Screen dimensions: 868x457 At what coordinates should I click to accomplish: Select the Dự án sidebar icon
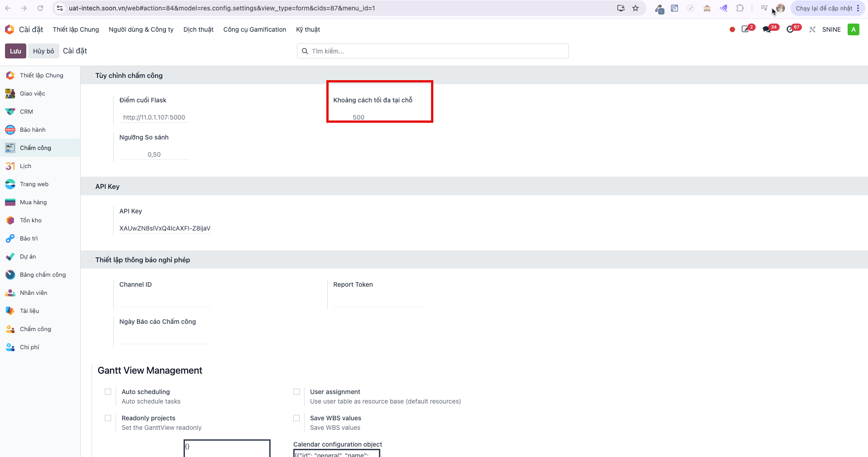point(10,256)
